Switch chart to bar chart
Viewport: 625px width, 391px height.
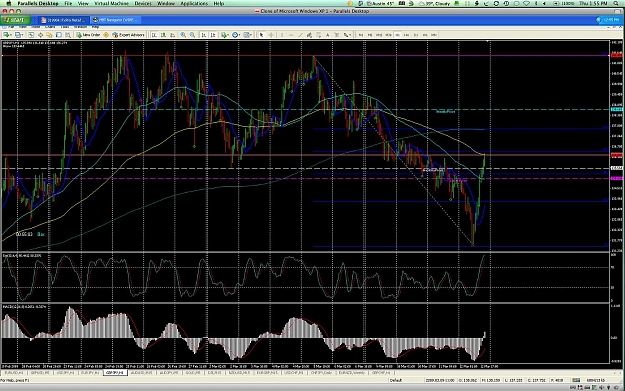click(x=154, y=35)
